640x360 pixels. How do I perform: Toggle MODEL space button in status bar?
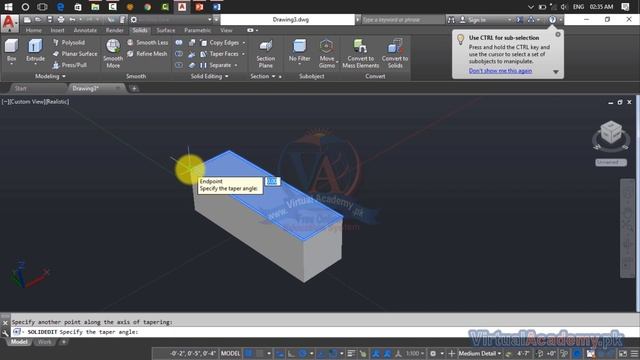(230, 353)
